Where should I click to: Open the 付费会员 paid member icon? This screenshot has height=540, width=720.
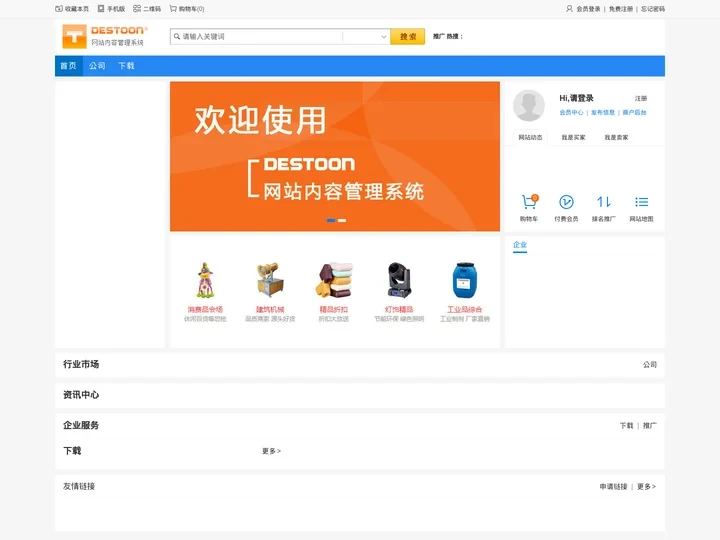click(x=566, y=202)
